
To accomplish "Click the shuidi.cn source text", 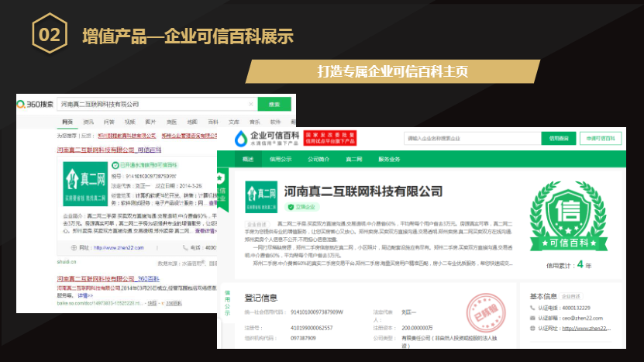I will tap(67, 262).
